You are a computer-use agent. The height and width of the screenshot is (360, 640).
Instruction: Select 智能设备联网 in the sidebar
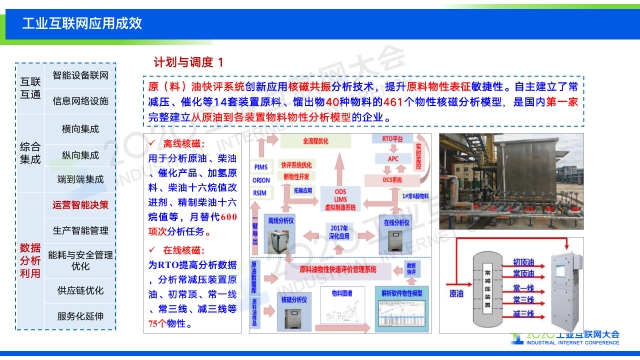[x=80, y=75]
